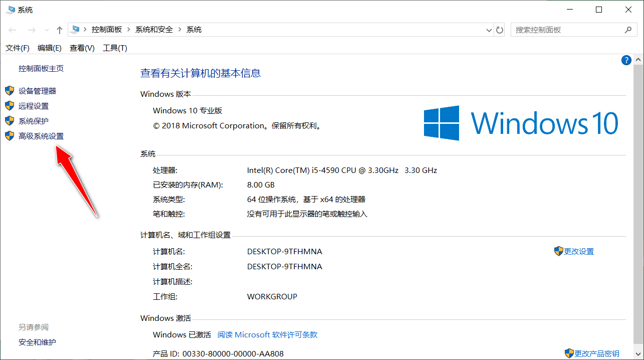Expand the address bar history dropdown
The width and height of the screenshot is (644, 360).
coord(490,30)
